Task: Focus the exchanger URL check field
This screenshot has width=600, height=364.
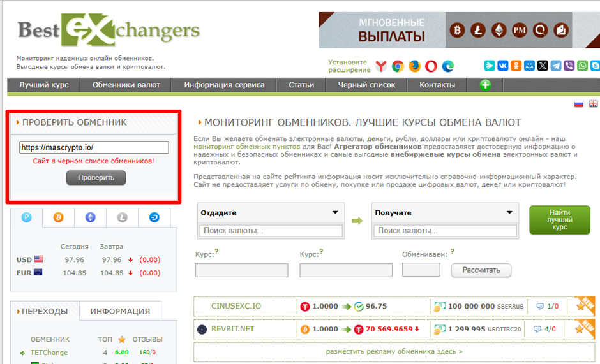Action: pos(94,147)
